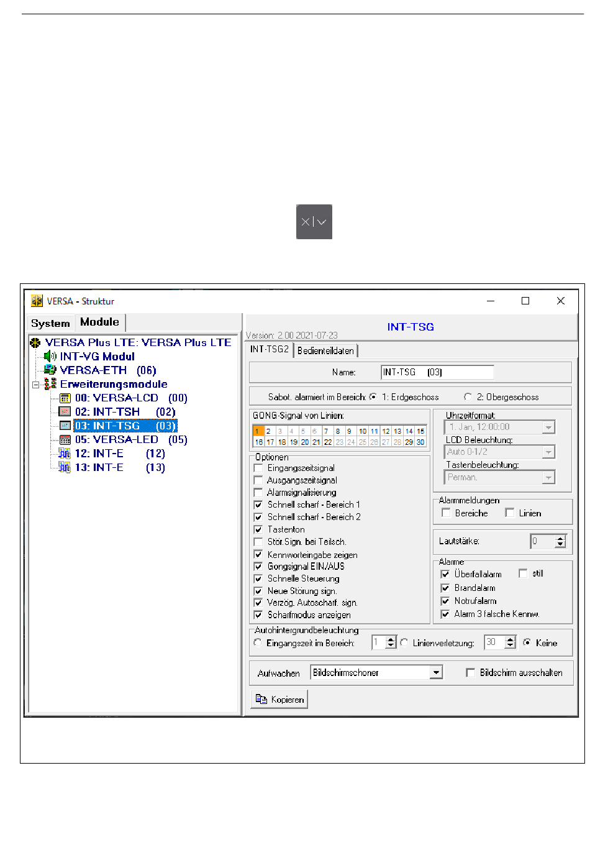Open the Uhrzeitformat dropdown
The height and width of the screenshot is (868, 590).
click(x=548, y=427)
